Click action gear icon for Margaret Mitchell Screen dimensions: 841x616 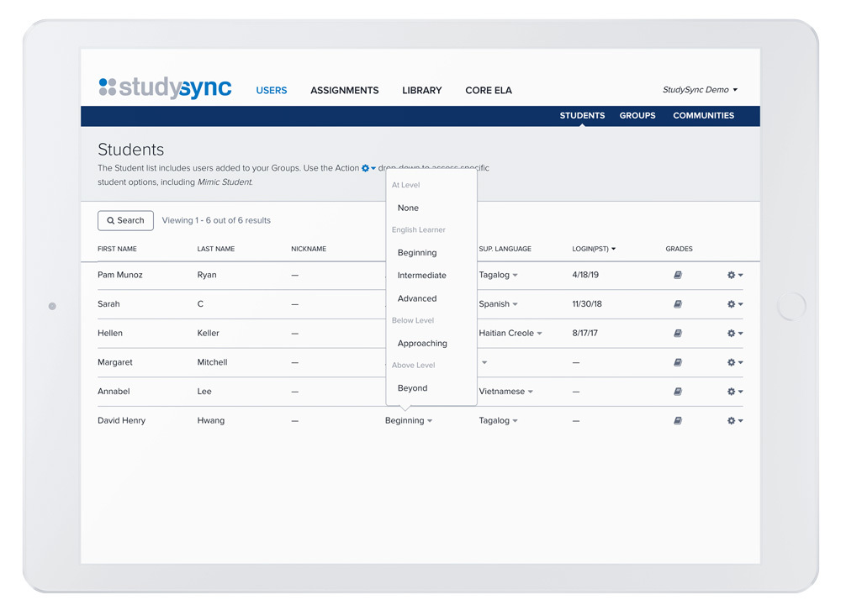(x=734, y=363)
